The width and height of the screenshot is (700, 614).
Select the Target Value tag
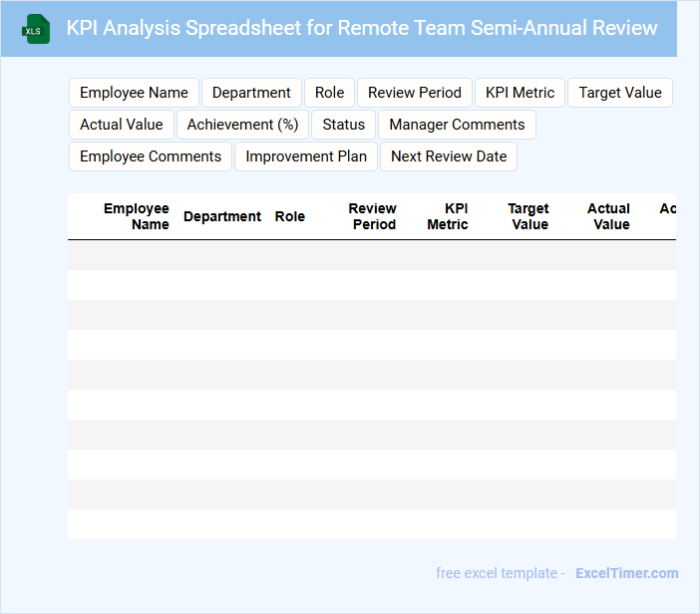click(x=619, y=93)
